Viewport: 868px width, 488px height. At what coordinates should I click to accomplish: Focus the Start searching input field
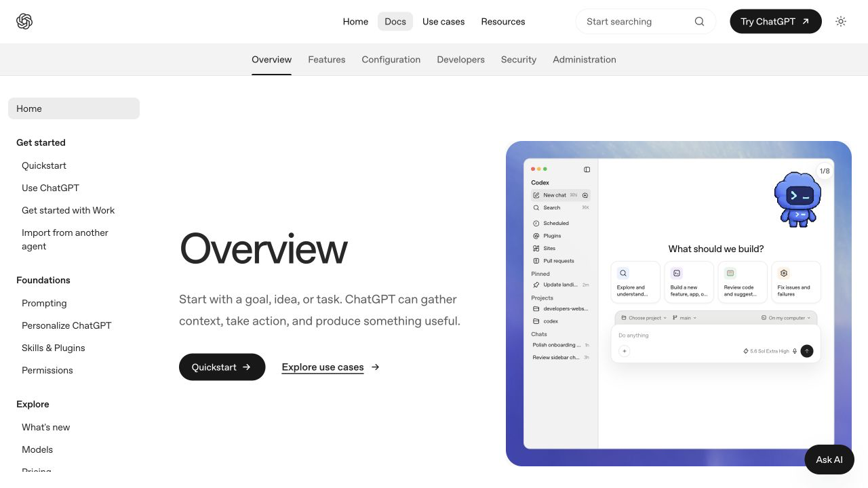pyautogui.click(x=646, y=22)
